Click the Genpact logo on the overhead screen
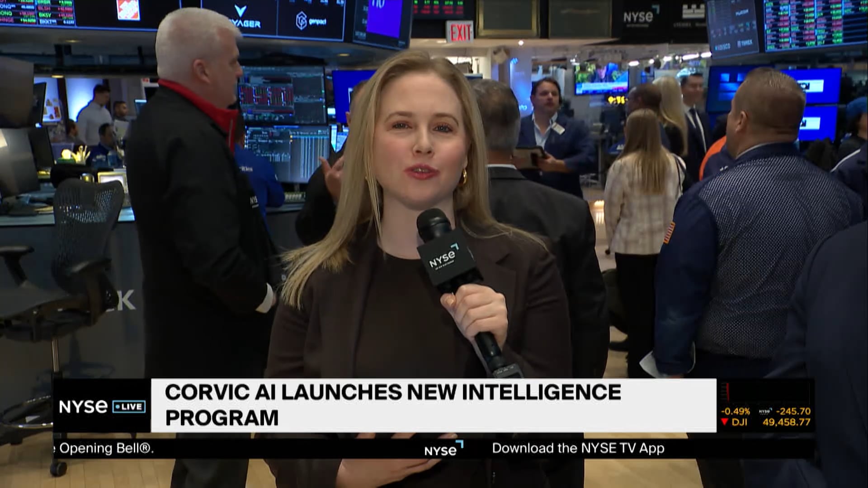This screenshot has height=488, width=868. pyautogui.click(x=311, y=20)
